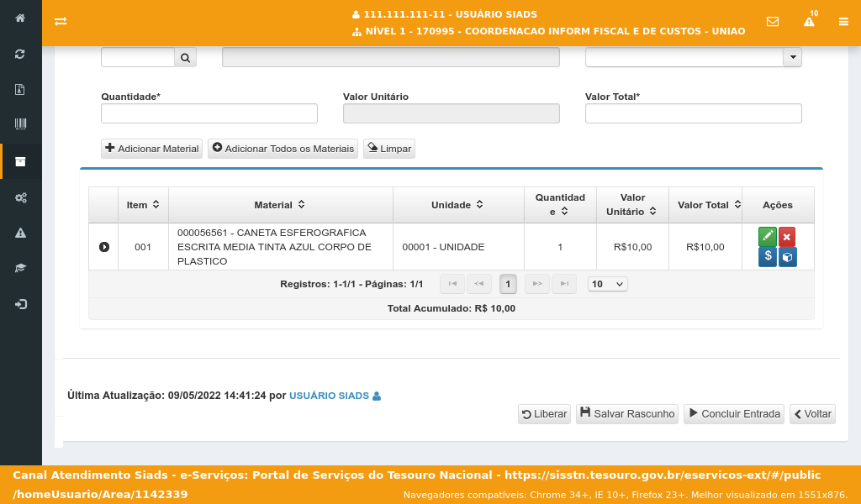Click NÍVEL 1 - 170995 header text
This screenshot has height=504, width=861.
556,31
